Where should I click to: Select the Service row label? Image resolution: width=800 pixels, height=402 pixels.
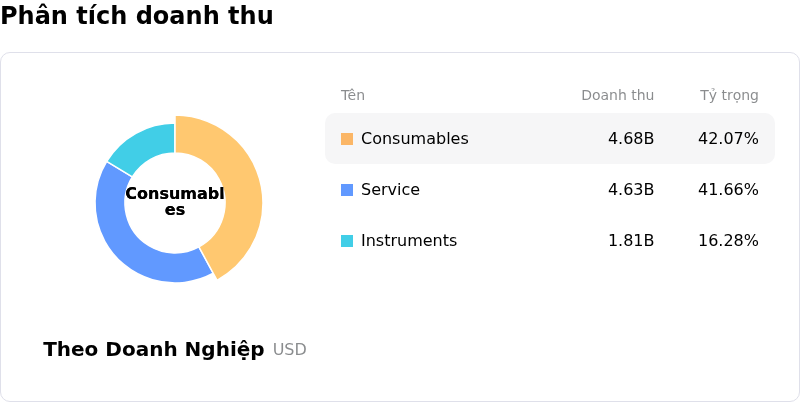(390, 190)
